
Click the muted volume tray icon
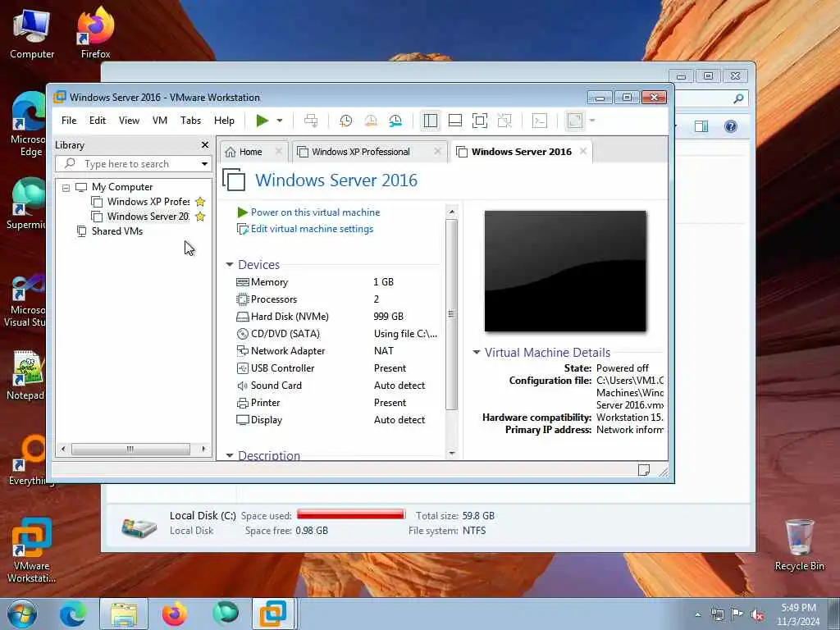757,614
